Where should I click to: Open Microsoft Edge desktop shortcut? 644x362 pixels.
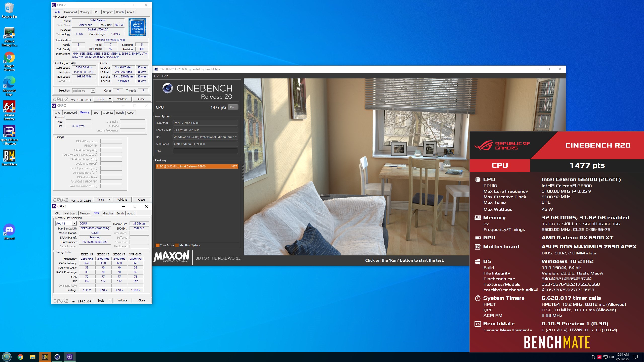tap(9, 86)
